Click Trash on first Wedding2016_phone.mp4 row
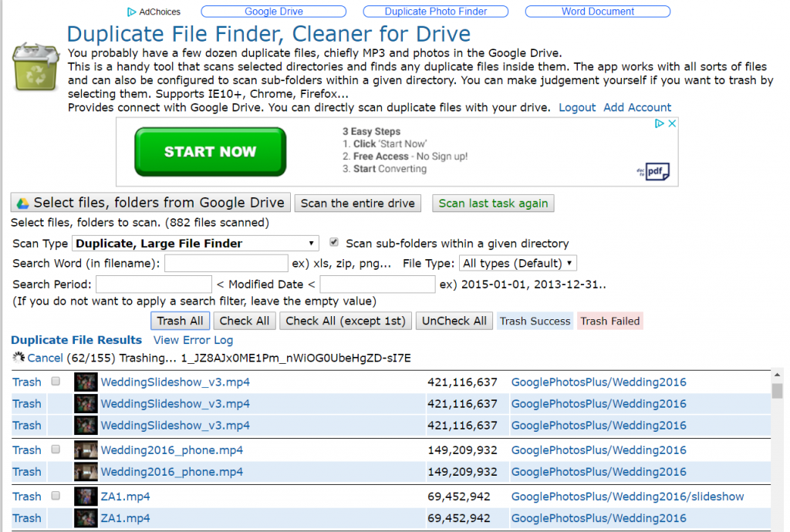This screenshot has height=532, width=790. tap(27, 450)
